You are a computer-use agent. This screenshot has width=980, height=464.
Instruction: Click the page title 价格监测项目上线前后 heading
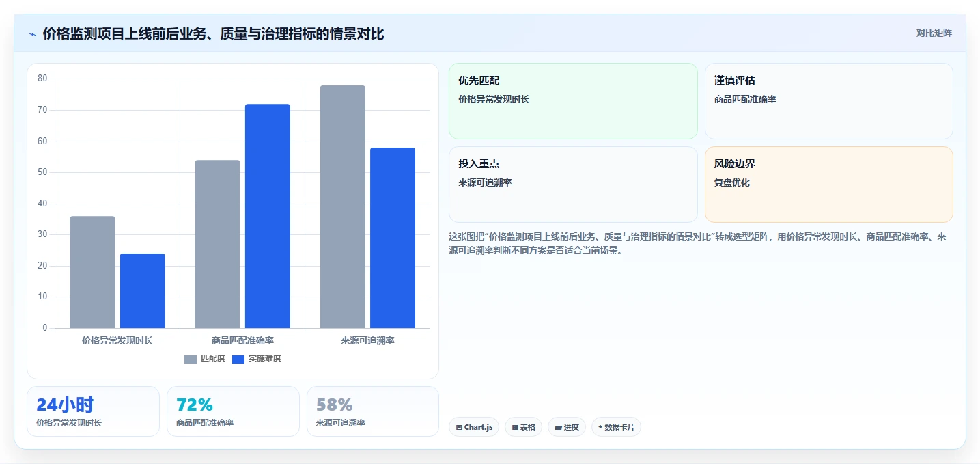[x=213, y=33]
